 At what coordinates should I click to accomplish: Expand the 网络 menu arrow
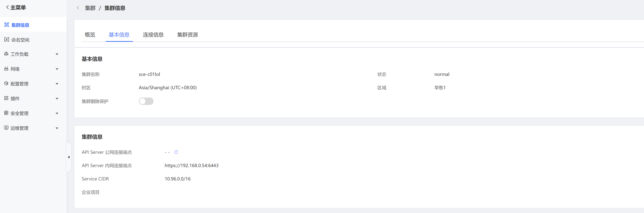57,69
